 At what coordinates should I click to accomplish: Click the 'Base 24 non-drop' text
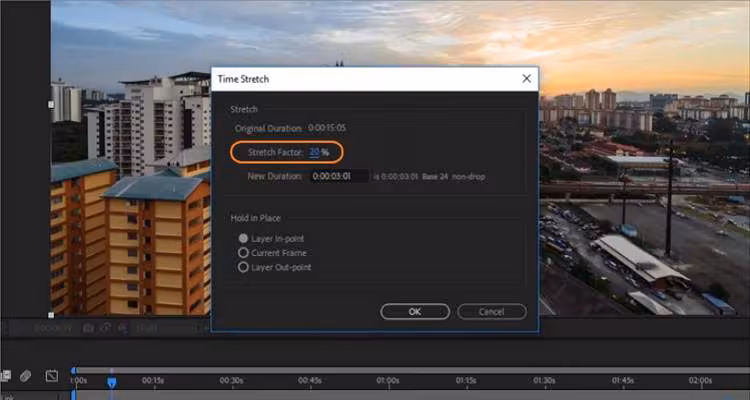click(453, 177)
